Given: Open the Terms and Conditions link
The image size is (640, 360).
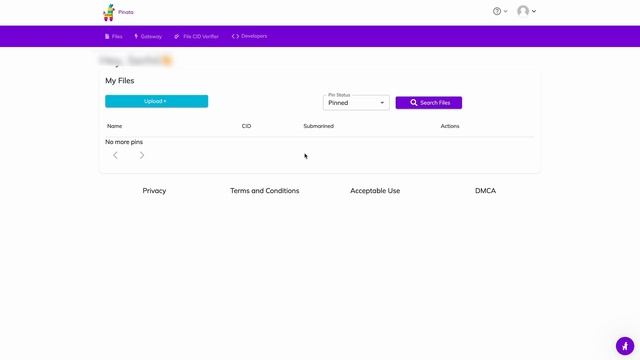Looking at the screenshot, I should point(264,191).
